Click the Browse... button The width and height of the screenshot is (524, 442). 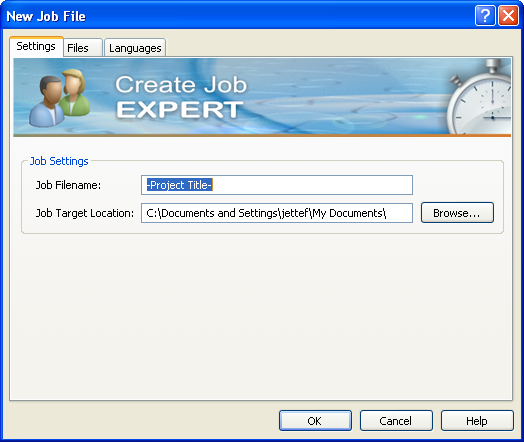coord(457,212)
